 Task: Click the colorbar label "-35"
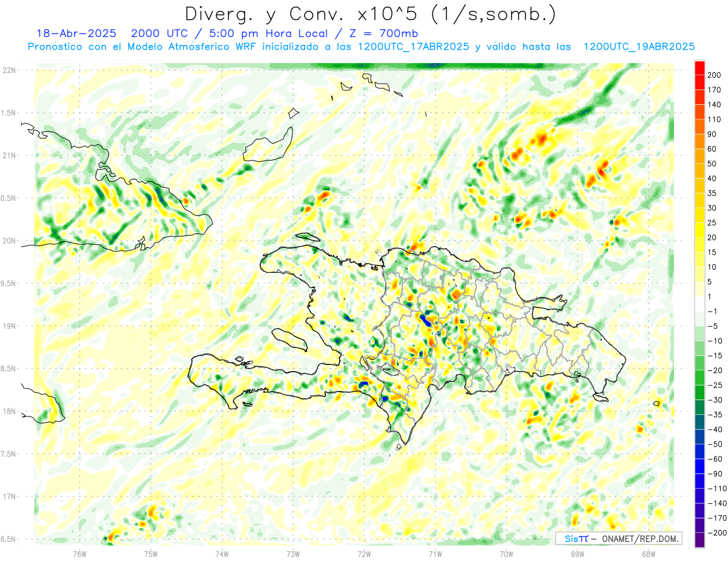pyautogui.click(x=716, y=415)
